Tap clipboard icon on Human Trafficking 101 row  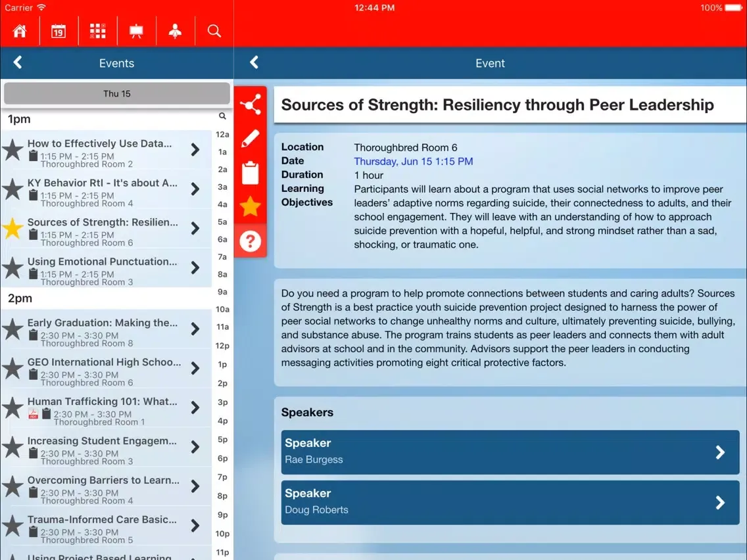pos(46,414)
